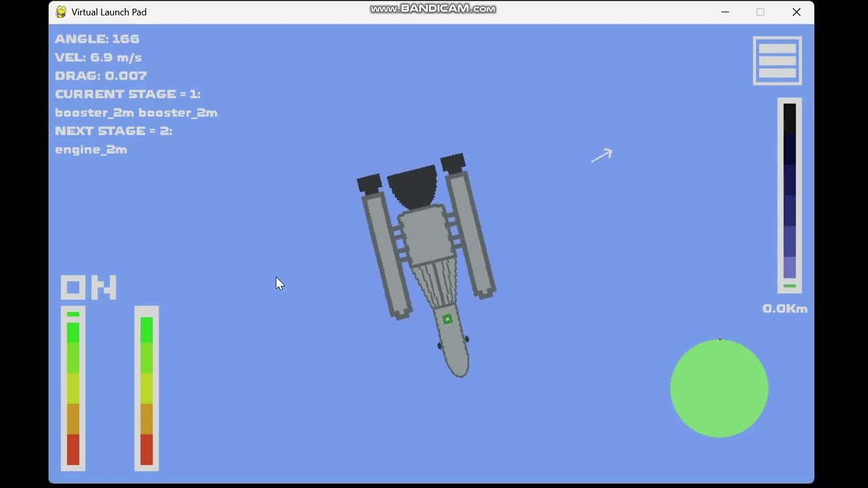The image size is (868, 488).
Task: Toggle the ON engine indicator
Action: (89, 287)
